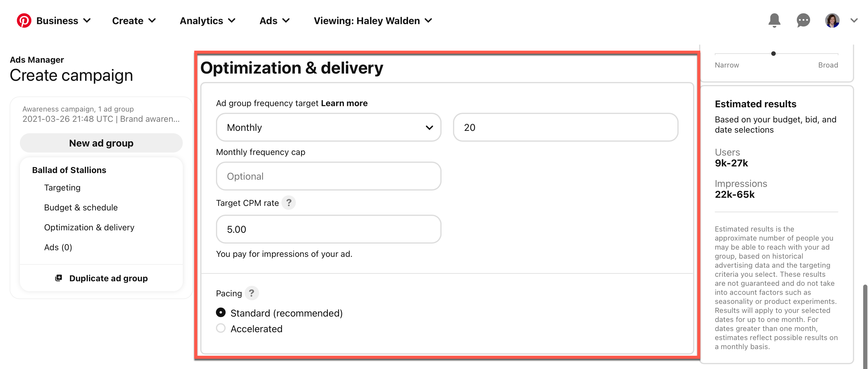Viewport: 868px width, 369px height.
Task: Open the Ads menu
Action: click(274, 20)
